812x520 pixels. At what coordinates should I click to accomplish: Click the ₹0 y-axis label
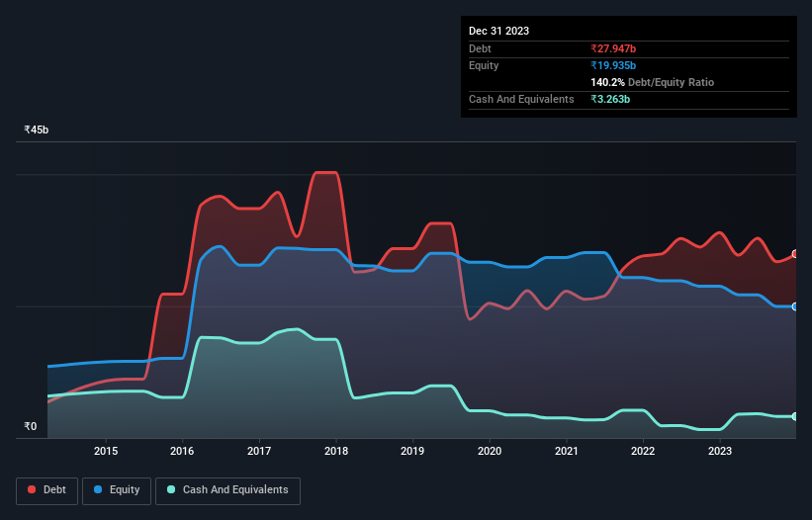[31, 426]
